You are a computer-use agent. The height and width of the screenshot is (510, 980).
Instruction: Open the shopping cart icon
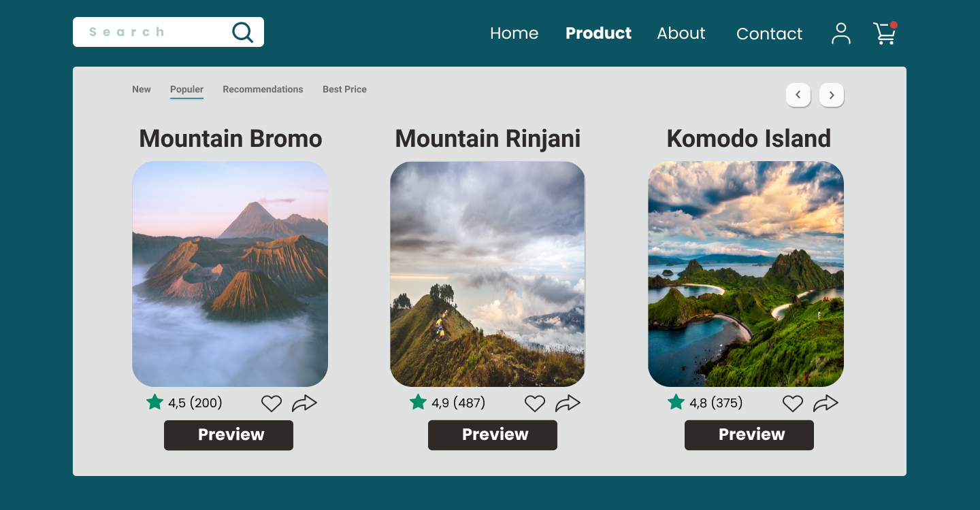885,33
